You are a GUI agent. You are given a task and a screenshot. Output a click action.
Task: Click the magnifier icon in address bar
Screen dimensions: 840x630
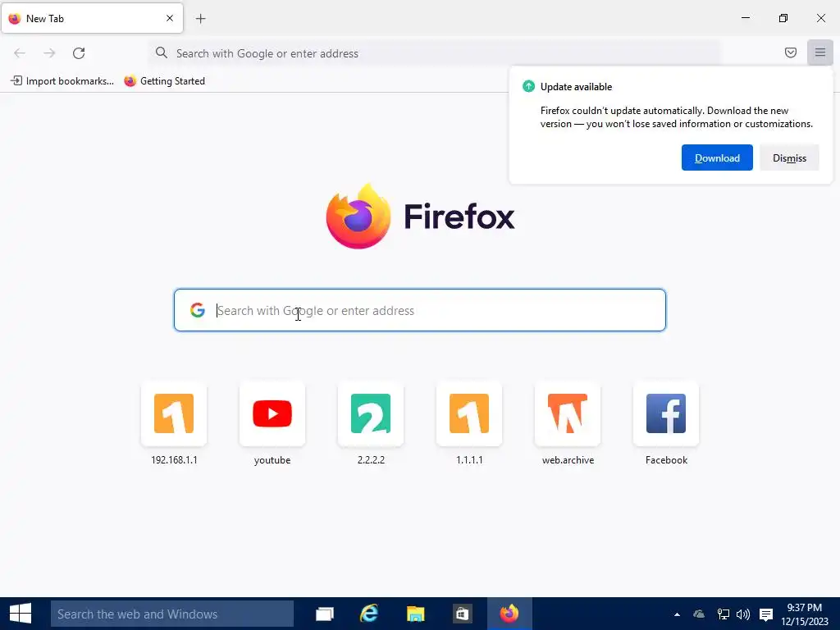[x=162, y=52]
